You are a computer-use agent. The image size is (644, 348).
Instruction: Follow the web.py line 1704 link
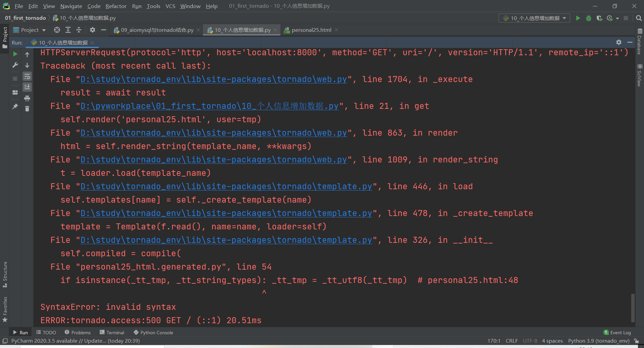pos(214,79)
